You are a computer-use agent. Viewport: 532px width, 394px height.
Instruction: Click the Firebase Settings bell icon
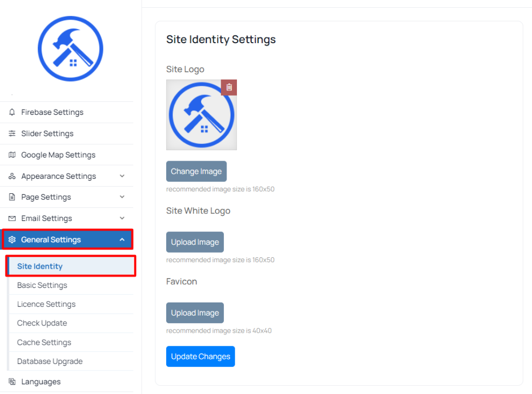point(12,112)
